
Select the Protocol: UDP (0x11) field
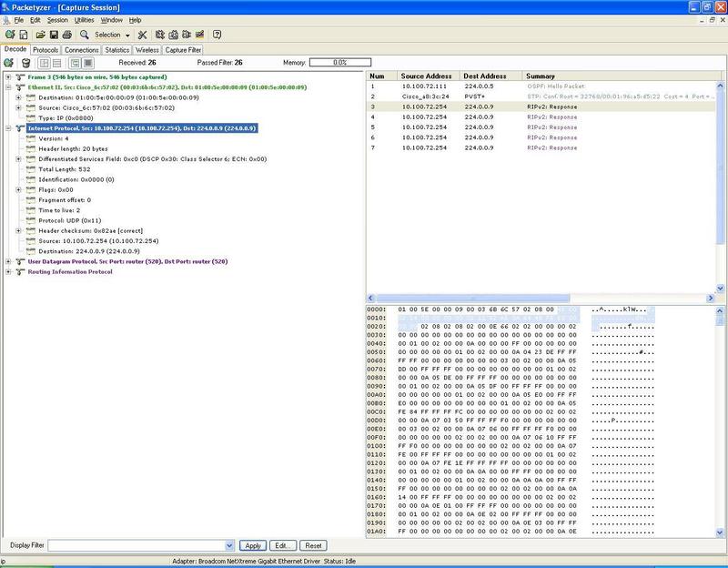(x=70, y=220)
